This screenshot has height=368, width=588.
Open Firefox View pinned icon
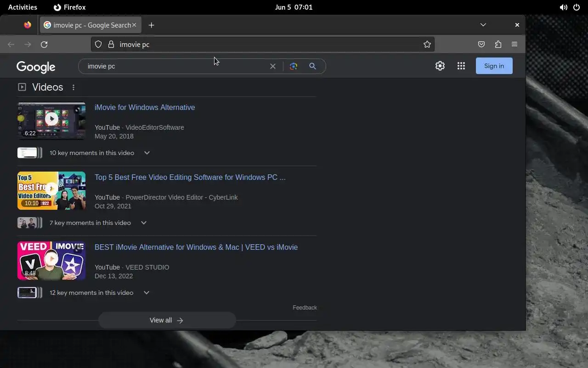(x=28, y=25)
